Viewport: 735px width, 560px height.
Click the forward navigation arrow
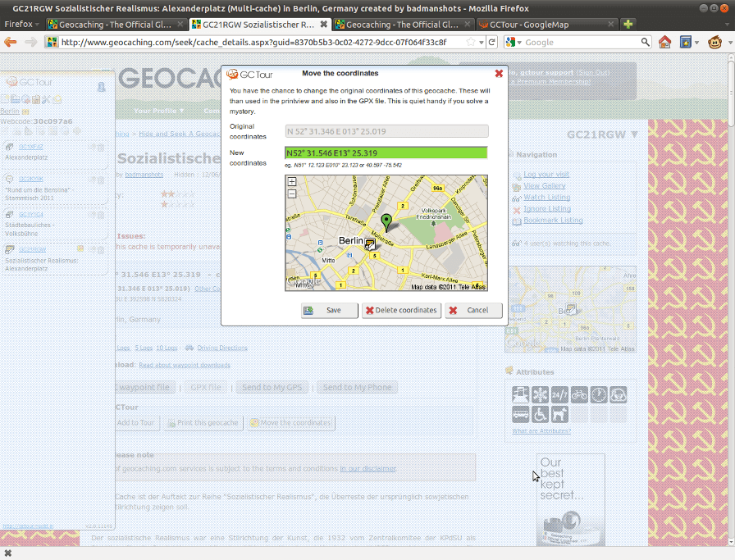click(x=30, y=42)
